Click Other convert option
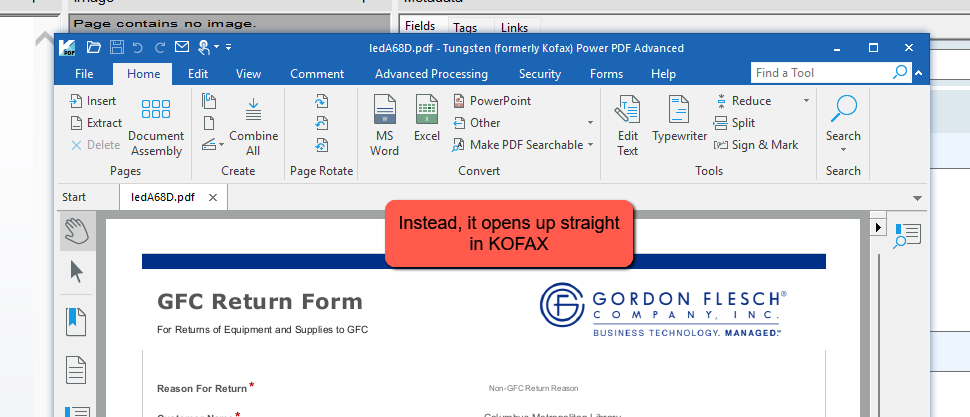 477,123
